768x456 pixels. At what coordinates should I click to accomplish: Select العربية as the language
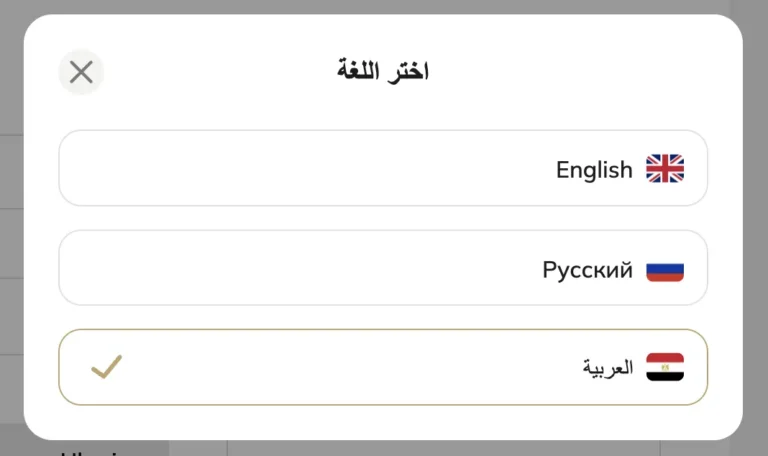(383, 367)
